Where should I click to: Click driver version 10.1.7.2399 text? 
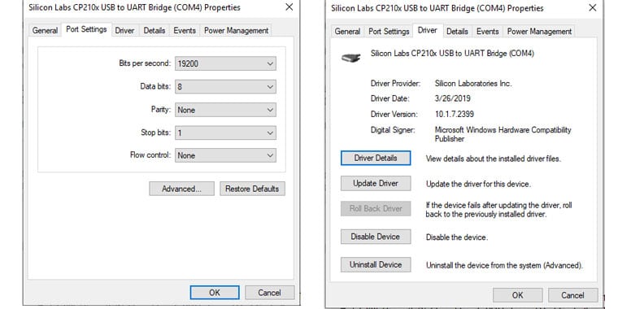455,114
